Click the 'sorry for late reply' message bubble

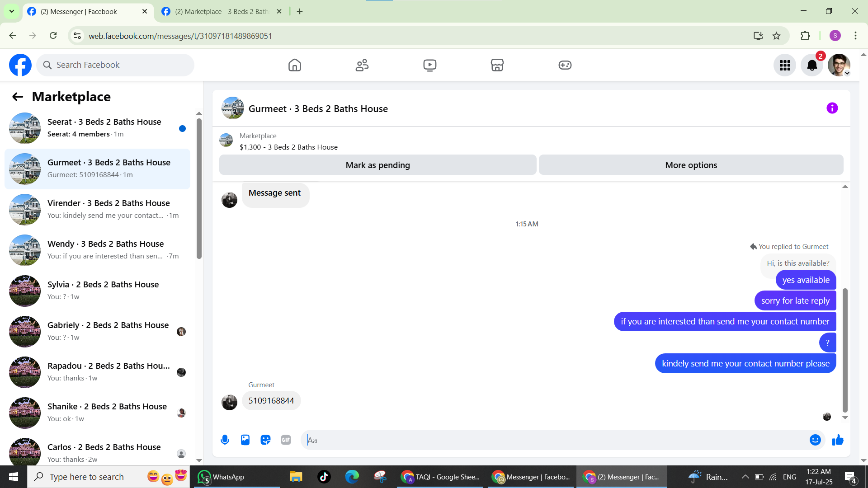click(x=795, y=301)
